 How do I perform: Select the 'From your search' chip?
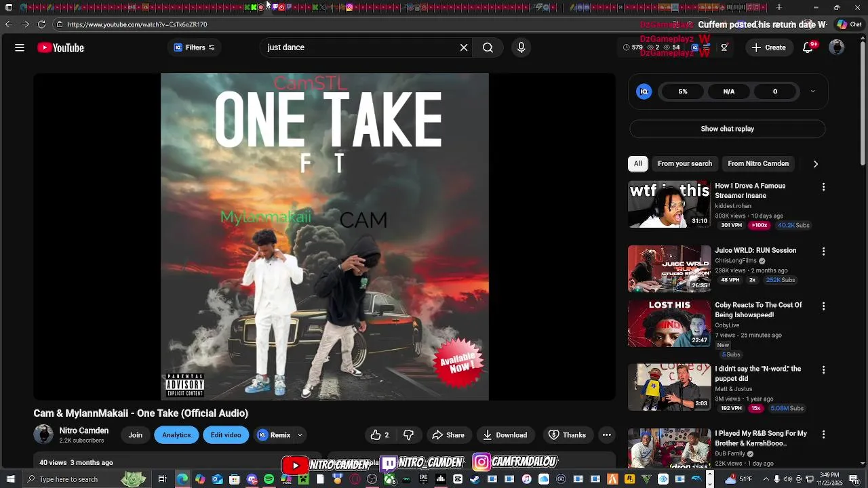tap(685, 163)
